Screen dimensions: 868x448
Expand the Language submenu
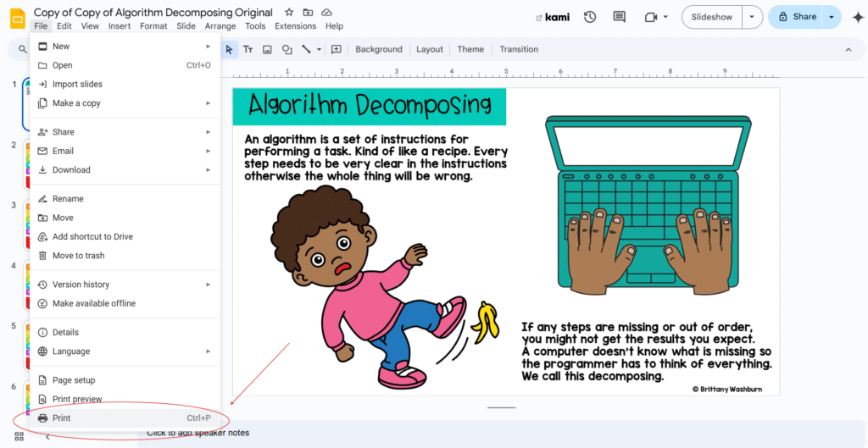pos(125,351)
